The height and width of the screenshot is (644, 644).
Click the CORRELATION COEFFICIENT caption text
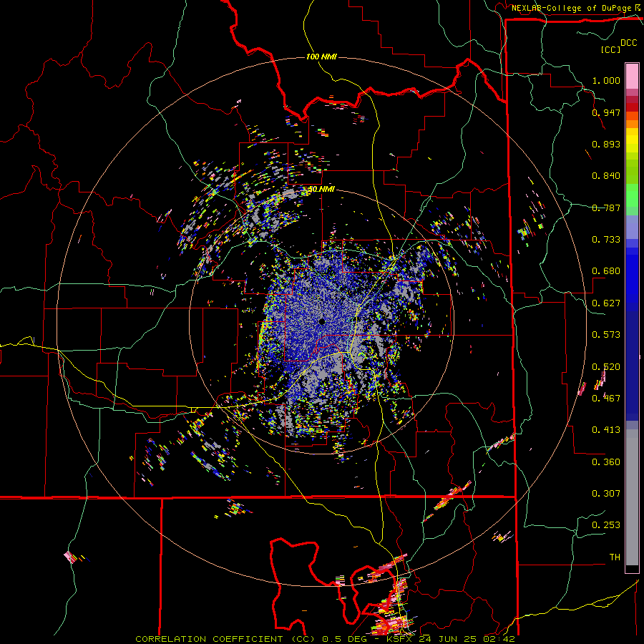pyautogui.click(x=210, y=639)
